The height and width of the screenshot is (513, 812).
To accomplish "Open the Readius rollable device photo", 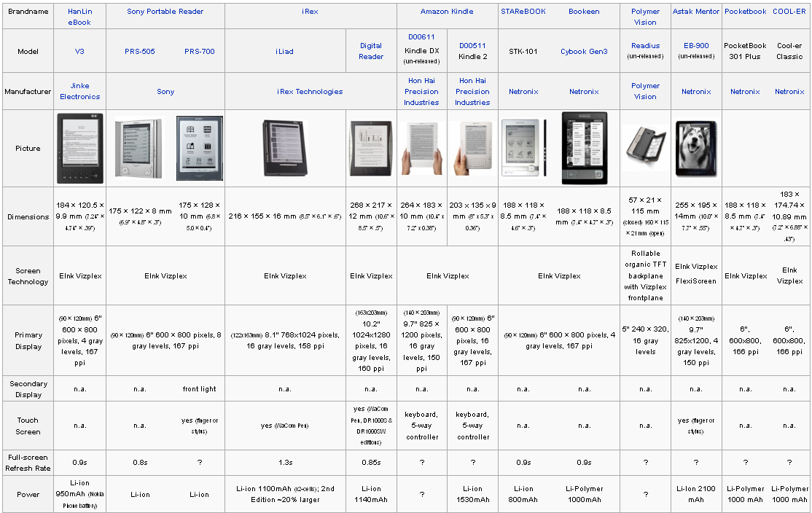I will 645,149.
